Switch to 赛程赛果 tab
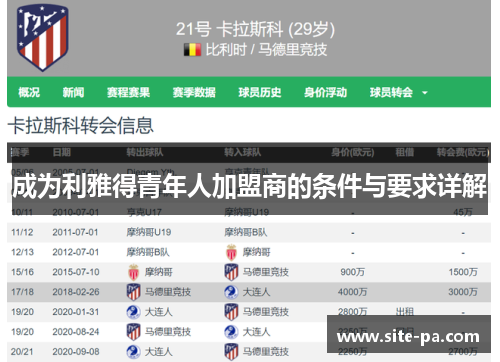The image size is (500, 362). (128, 92)
